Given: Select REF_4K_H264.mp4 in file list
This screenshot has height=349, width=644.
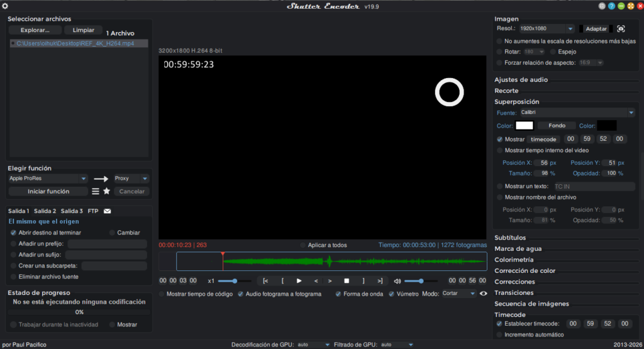Looking at the screenshot, I should pyautogui.click(x=79, y=43).
